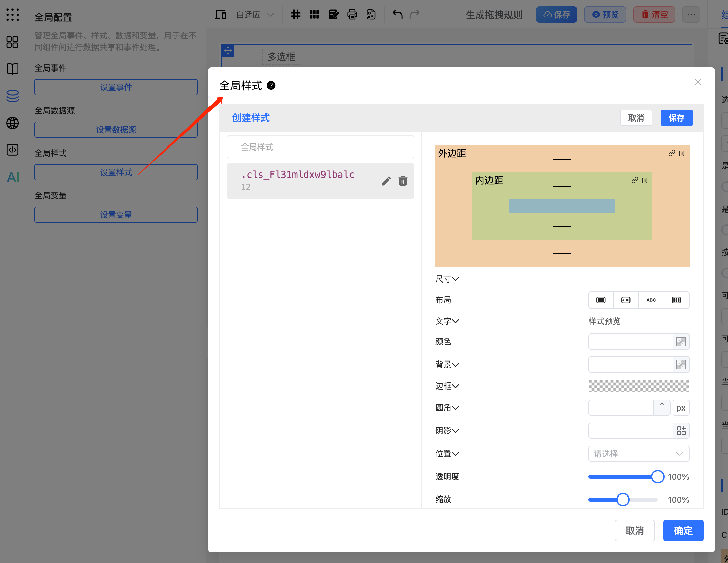Expand the 尺寸 section

click(447, 279)
